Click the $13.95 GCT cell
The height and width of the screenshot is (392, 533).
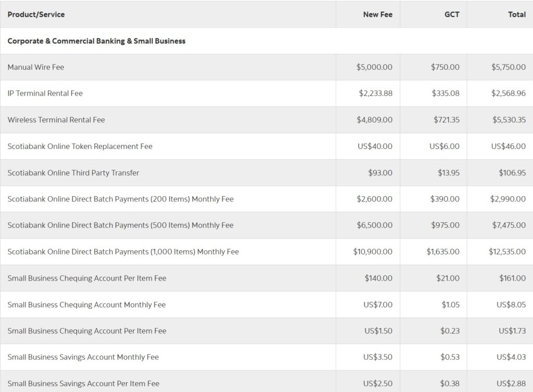pyautogui.click(x=448, y=173)
